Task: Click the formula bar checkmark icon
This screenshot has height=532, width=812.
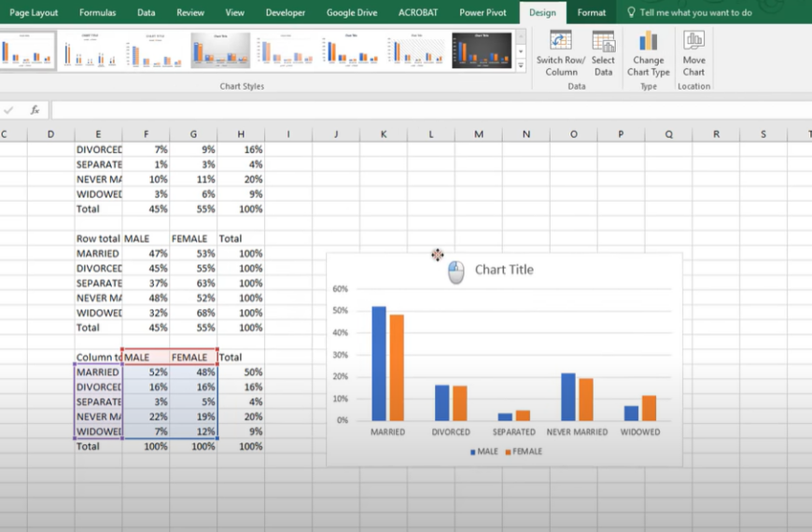Action: (8, 110)
